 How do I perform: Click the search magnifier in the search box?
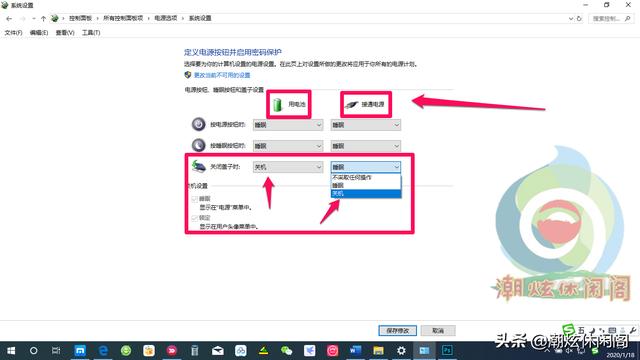627,18
